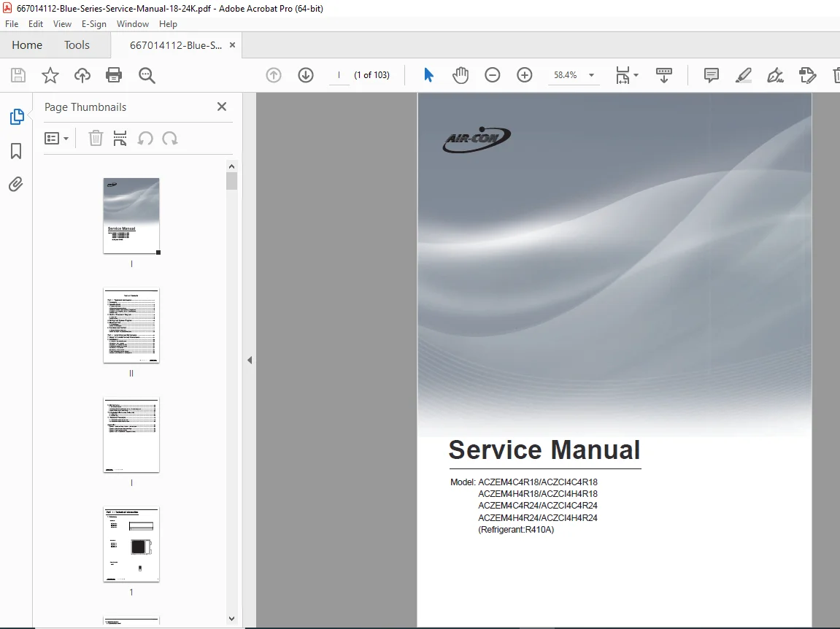Click model line ACZEM4H4R24/ACZCI4H4R24
840x629 pixels.
click(x=538, y=517)
